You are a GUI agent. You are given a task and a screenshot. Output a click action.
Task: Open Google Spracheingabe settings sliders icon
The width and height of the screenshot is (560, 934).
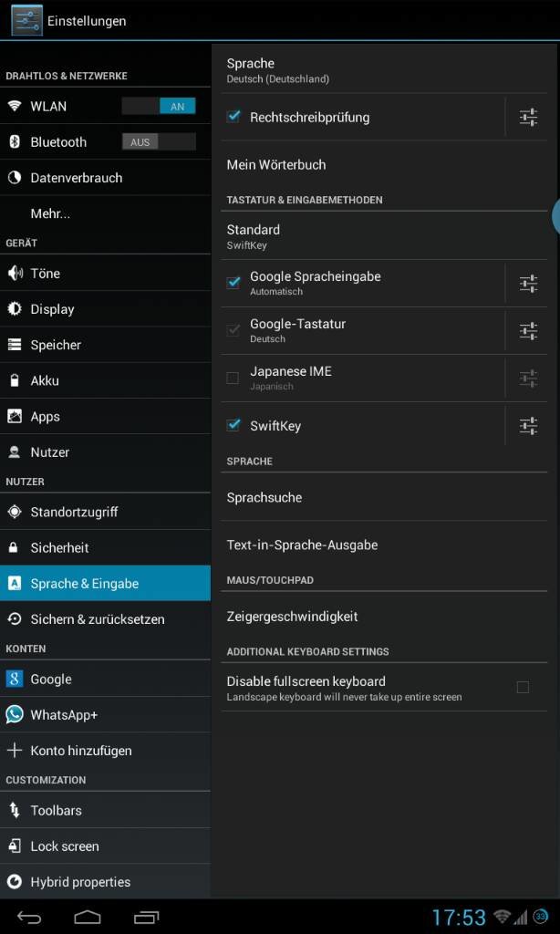tap(528, 284)
